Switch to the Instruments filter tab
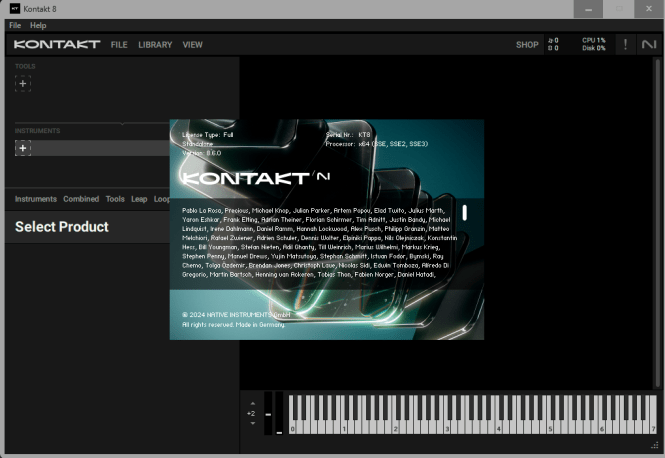Image resolution: width=665 pixels, height=458 pixels. pos(36,199)
